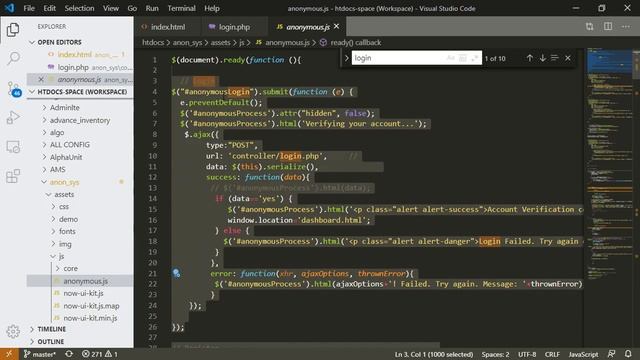Click the UTF-8 encoding selector
Screen dimensions: 640x360
[x=527, y=354]
